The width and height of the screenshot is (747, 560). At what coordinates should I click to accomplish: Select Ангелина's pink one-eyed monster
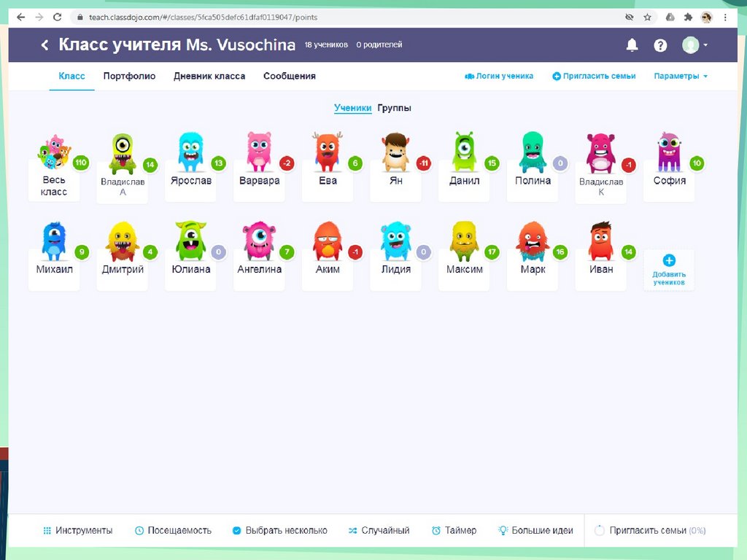click(x=259, y=241)
